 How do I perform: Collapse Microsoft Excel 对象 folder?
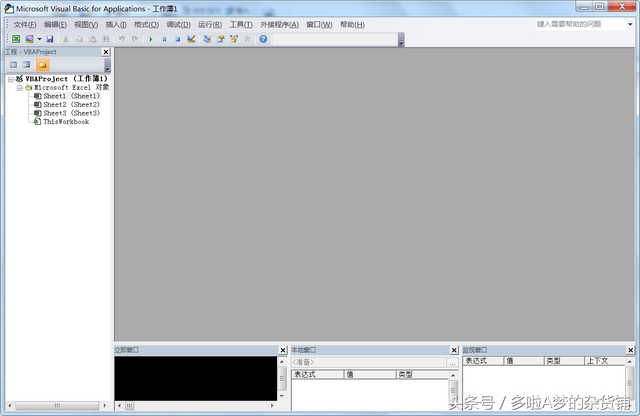click(x=20, y=88)
